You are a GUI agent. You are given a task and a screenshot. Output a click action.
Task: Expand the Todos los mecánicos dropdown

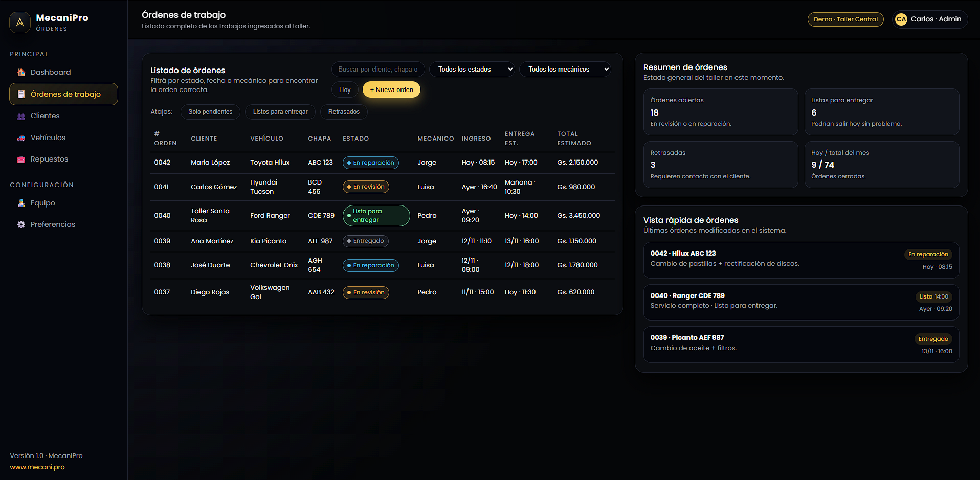565,70
